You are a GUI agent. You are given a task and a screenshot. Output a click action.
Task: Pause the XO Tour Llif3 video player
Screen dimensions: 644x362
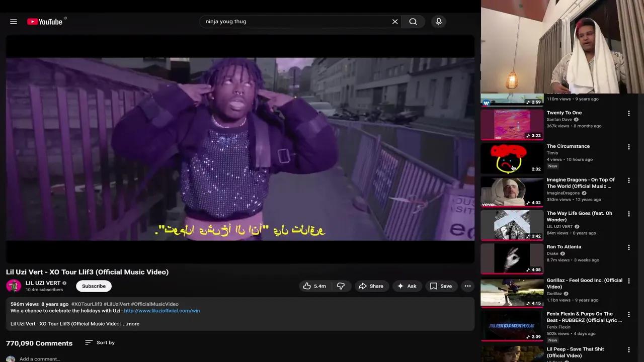[240, 149]
